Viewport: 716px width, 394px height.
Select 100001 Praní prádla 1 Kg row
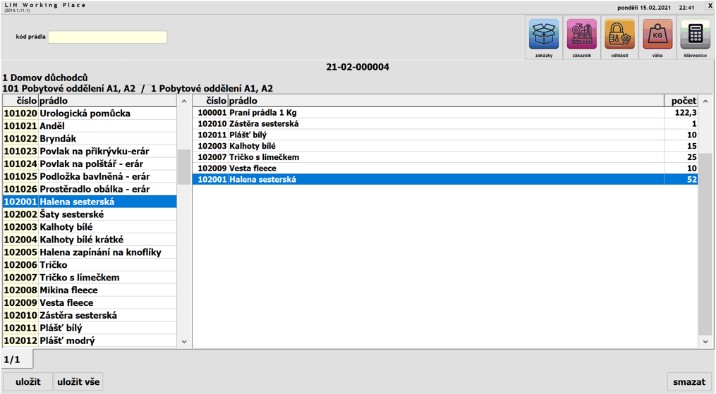pyautogui.click(x=445, y=113)
